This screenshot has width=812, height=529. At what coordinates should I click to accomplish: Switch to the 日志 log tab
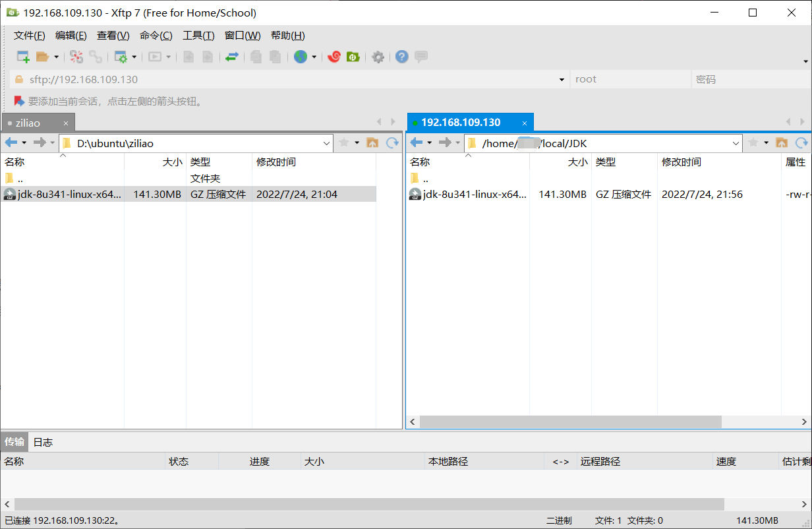(43, 442)
